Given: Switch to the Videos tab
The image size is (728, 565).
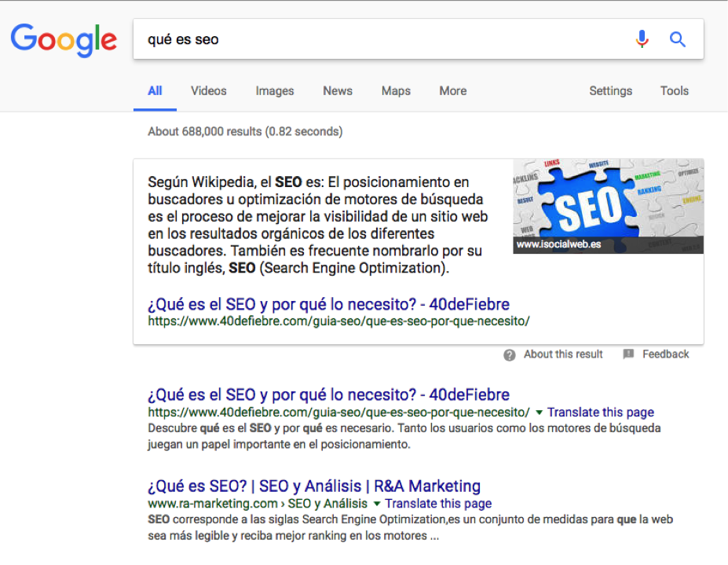Looking at the screenshot, I should point(208,91).
